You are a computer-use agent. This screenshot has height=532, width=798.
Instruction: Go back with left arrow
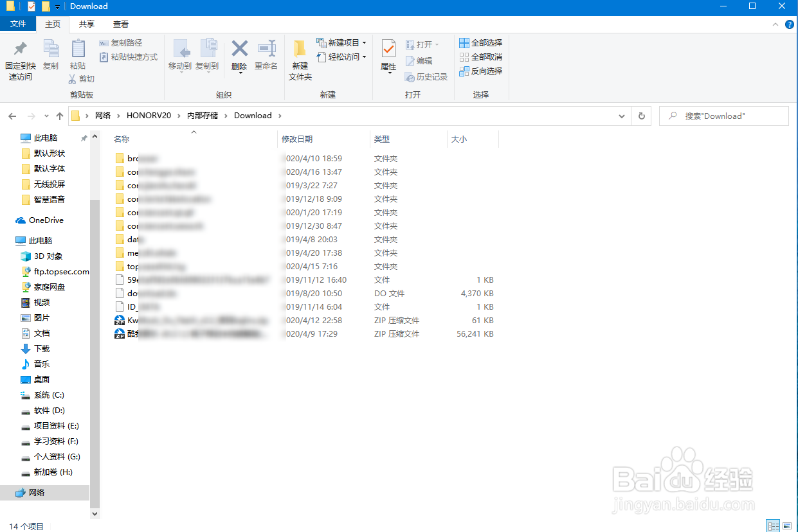12,116
